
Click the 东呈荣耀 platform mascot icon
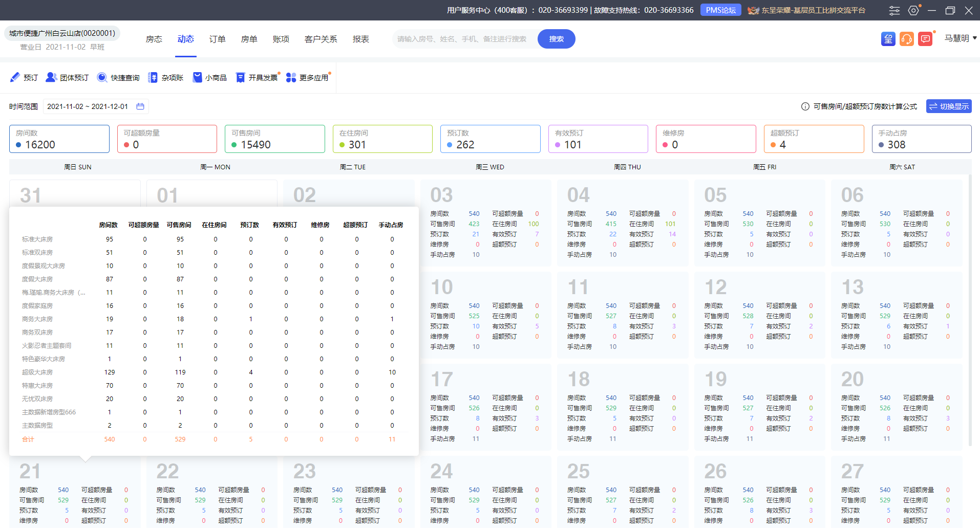pos(753,10)
